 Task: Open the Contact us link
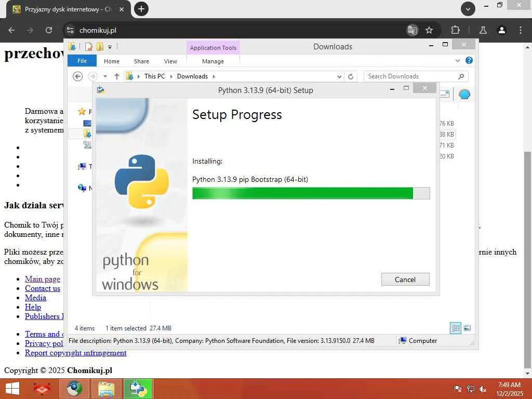(x=43, y=288)
